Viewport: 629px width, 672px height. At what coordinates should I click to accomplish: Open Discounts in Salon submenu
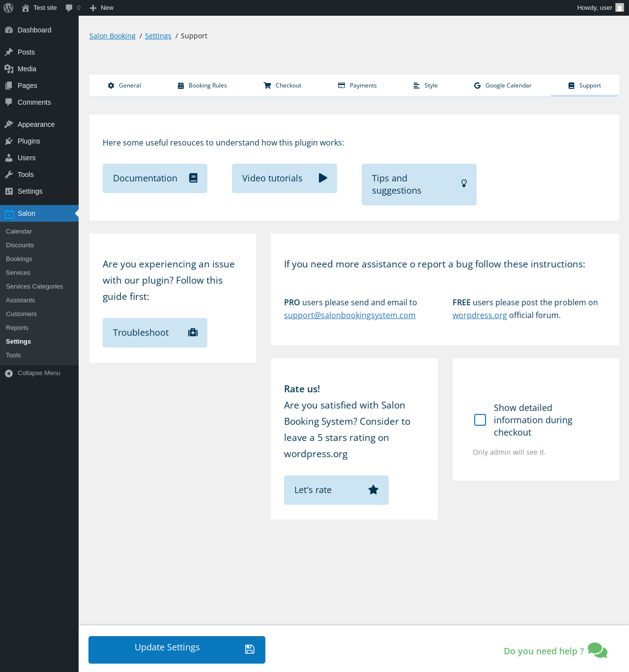point(20,245)
